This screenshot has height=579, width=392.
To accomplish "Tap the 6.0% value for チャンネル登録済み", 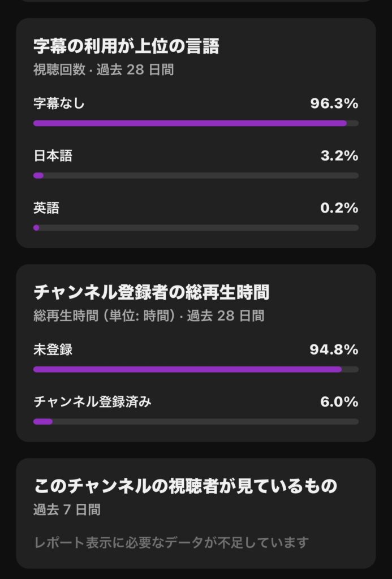I will pos(339,402).
